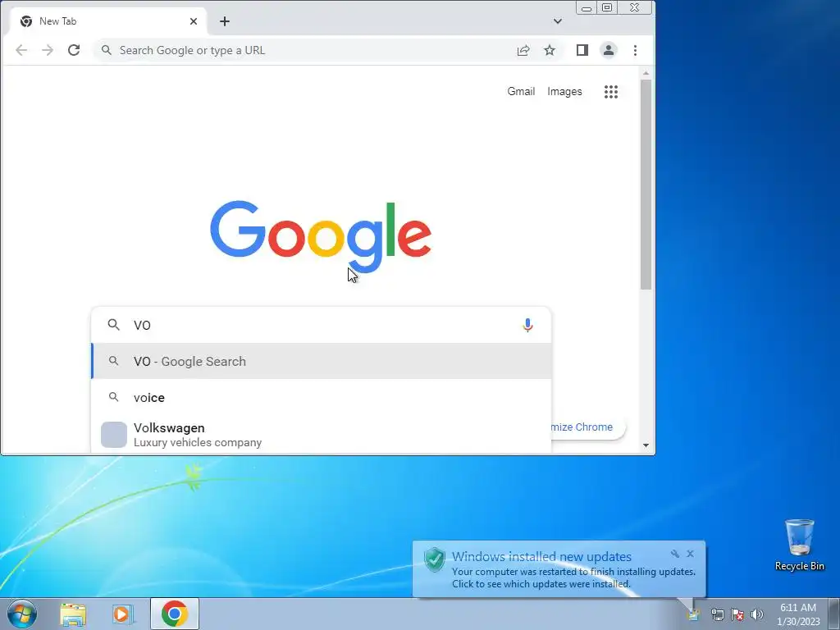Click the vertical scrollbar thumb
This screenshot has height=630, width=840.
646,185
